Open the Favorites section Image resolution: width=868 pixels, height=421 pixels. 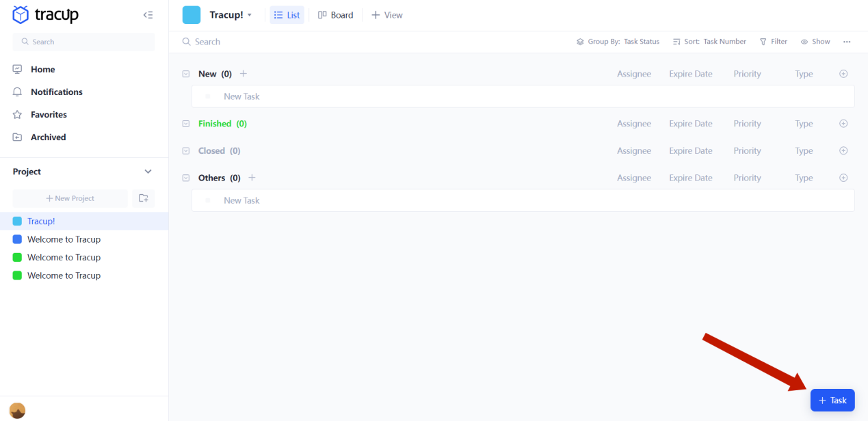(x=47, y=114)
